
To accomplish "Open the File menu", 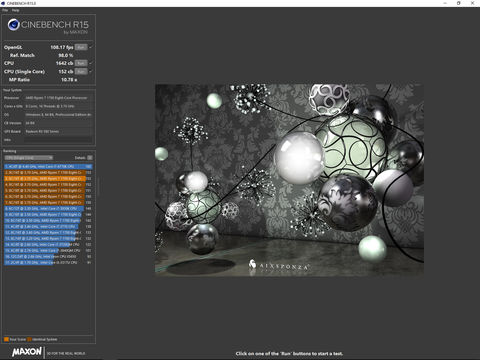I will point(5,10).
